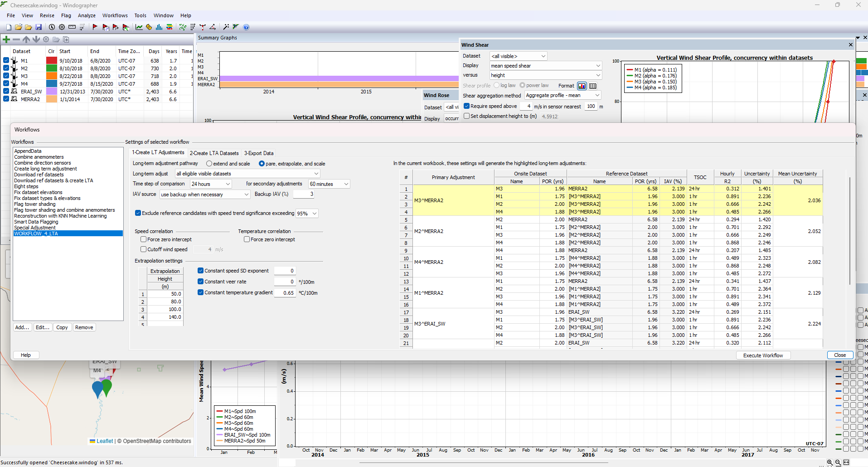Viewport: 868px width, 467px height.
Task: Click the blue Help question mark icon
Action: 246,27
